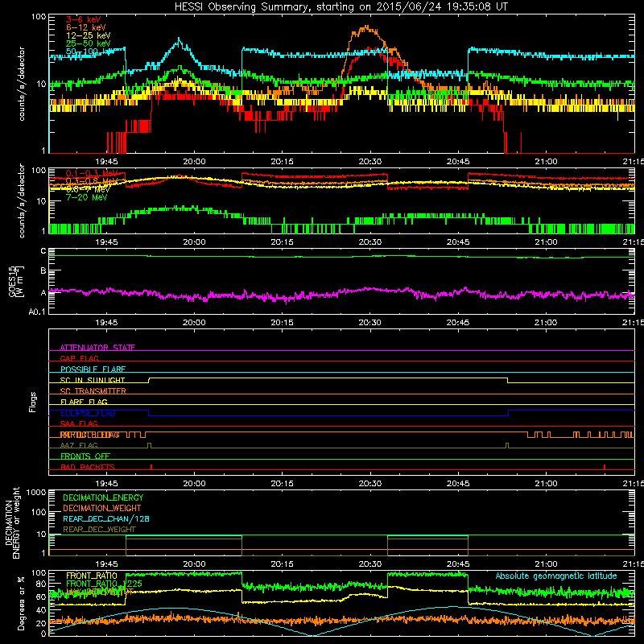This screenshot has height=644, width=644.
Task: Click the POSSIBLE_FLARE flag label
Action: (x=93, y=369)
